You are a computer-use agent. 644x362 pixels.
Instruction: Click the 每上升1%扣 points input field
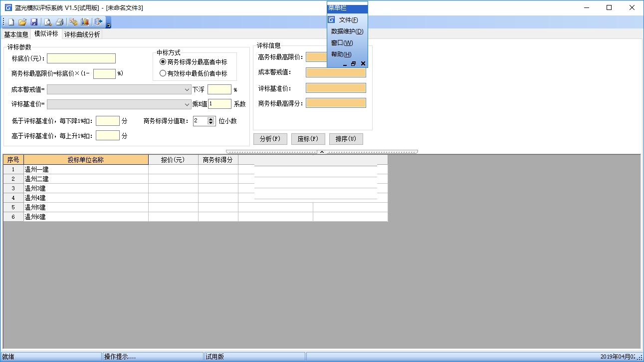(x=108, y=135)
